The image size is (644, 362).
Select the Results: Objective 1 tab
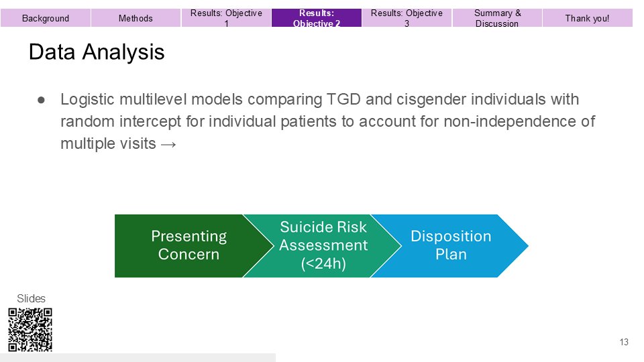coord(226,18)
